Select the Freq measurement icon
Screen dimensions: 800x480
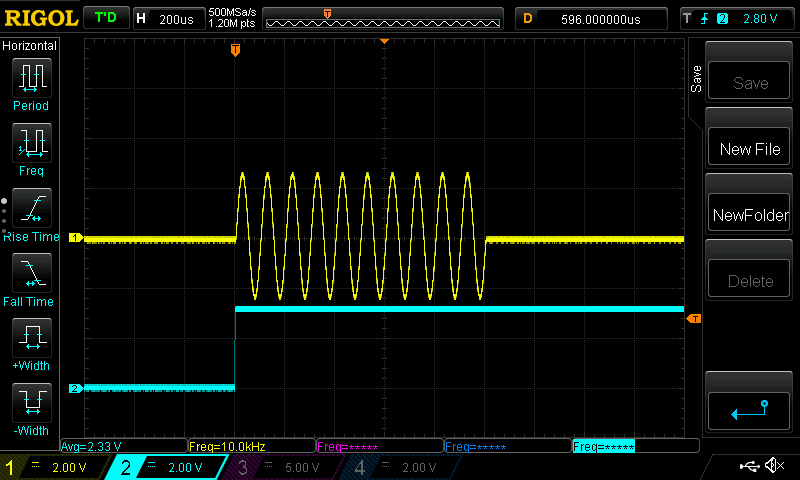pyautogui.click(x=31, y=143)
